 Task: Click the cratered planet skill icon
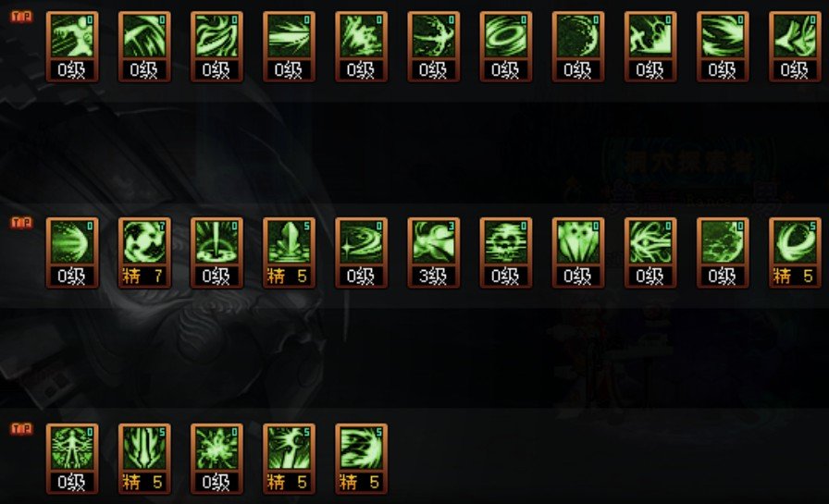coord(723,252)
